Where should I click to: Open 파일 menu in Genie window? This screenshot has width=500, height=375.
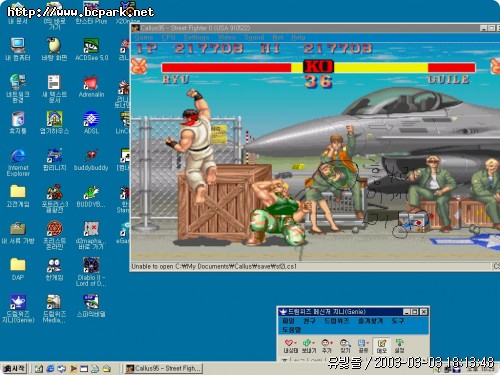288,321
